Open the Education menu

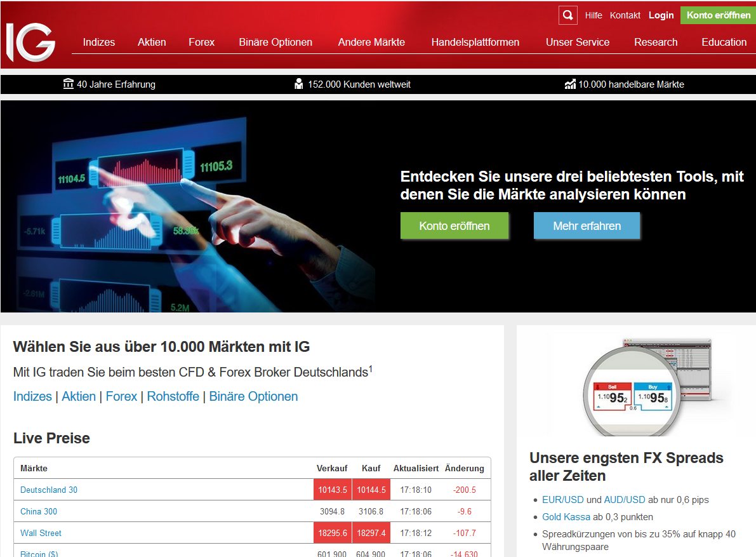click(x=724, y=43)
